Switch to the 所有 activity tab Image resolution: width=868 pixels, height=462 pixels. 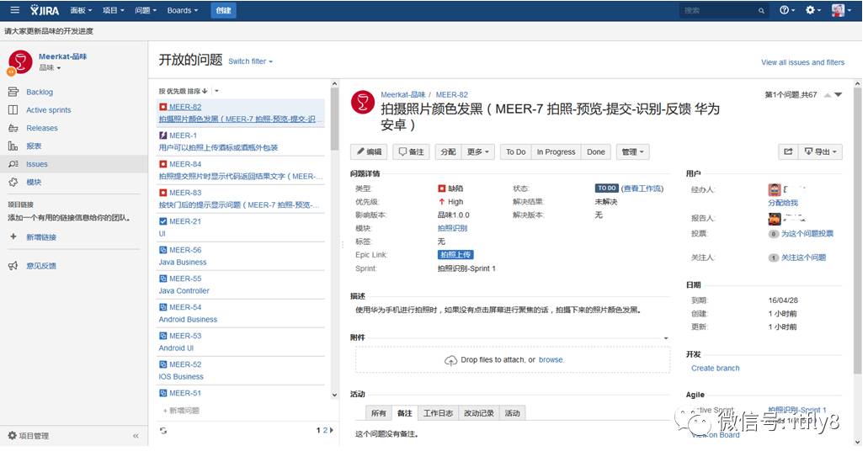pyautogui.click(x=379, y=413)
